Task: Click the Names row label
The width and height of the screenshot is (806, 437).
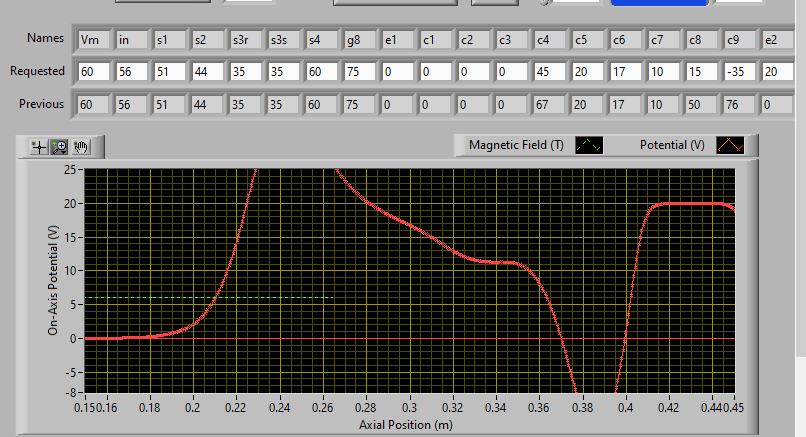Action: [x=45, y=38]
